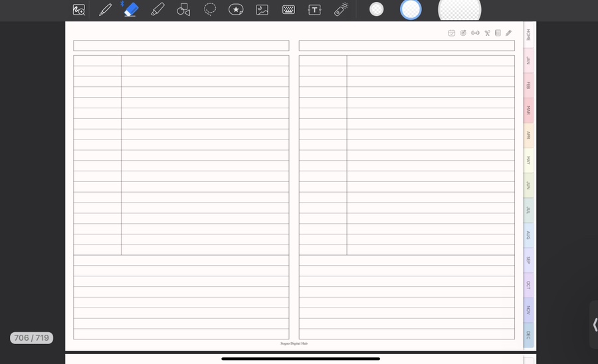Screen dimensions: 598x364
Task: Open the planner meal fork-and-knife icon
Action: coord(488,33)
